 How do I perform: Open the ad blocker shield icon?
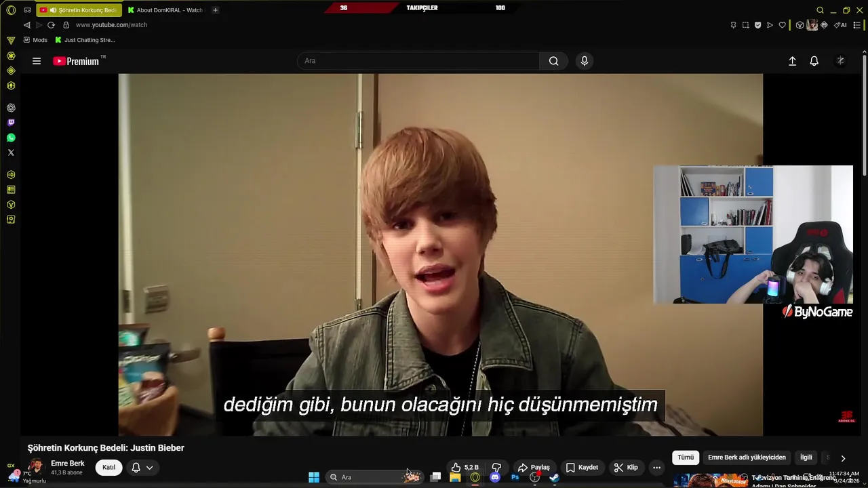click(x=757, y=25)
